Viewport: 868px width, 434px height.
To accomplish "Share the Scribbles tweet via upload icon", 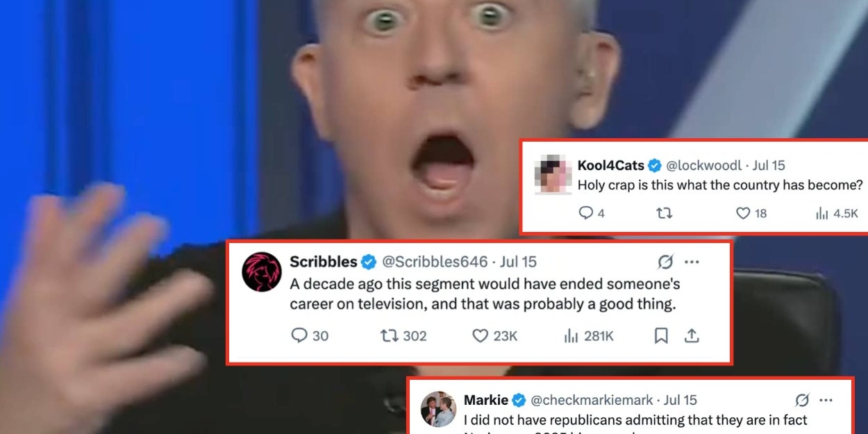I will click(692, 336).
